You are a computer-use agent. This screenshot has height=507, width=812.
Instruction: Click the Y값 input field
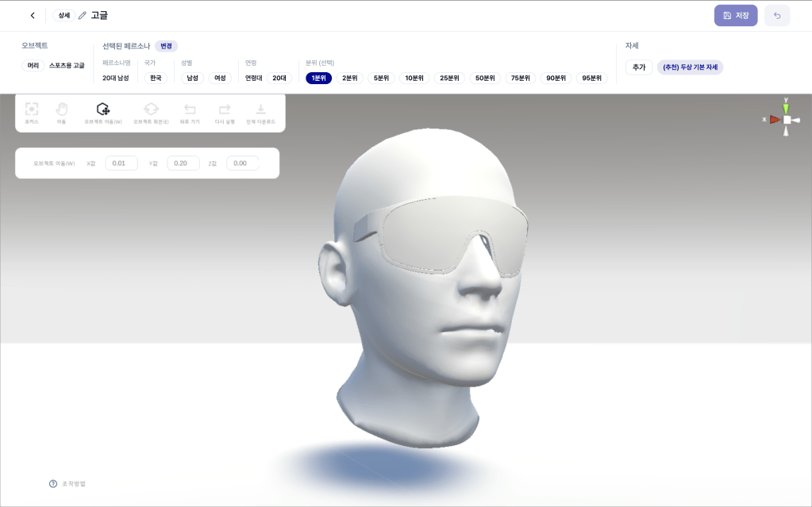183,163
